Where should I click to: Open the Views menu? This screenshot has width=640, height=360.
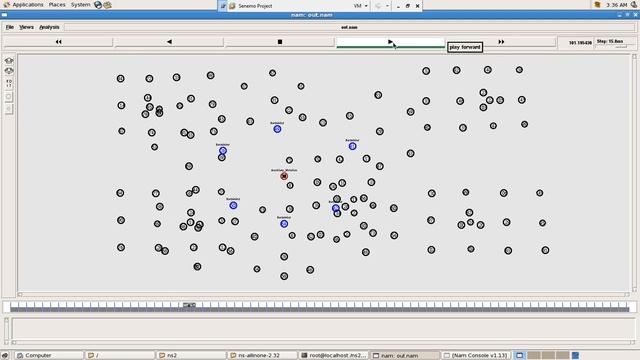(26, 27)
